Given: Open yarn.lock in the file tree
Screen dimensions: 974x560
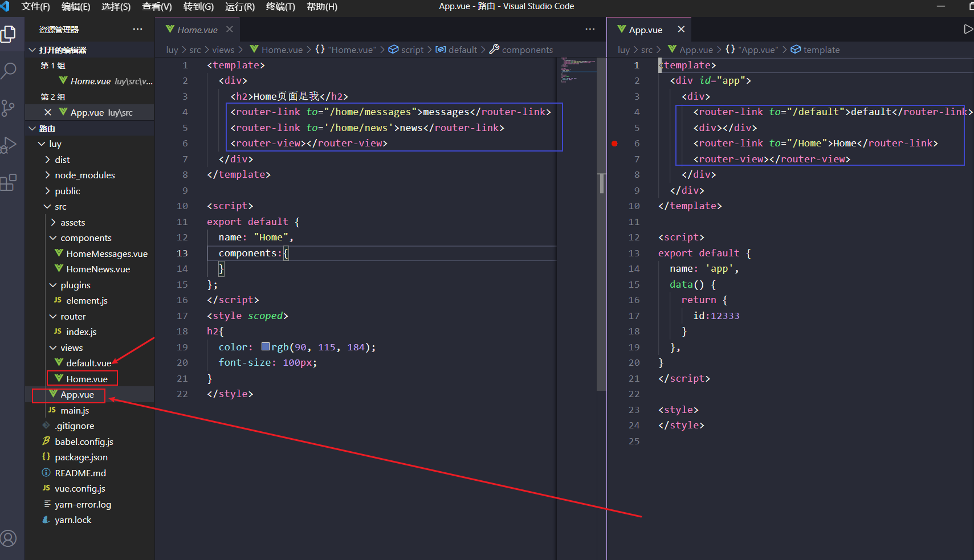Looking at the screenshot, I should coord(73,520).
